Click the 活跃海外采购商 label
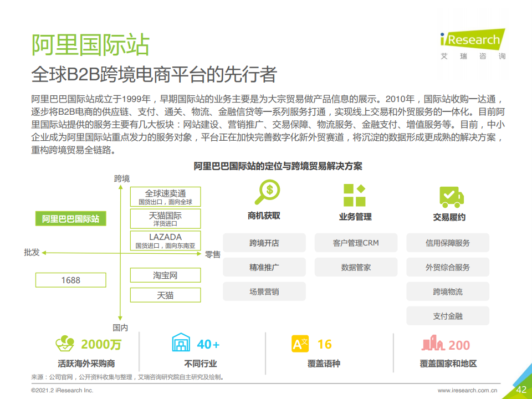Image resolution: width=532 pixels, height=399 pixels. 86,364
